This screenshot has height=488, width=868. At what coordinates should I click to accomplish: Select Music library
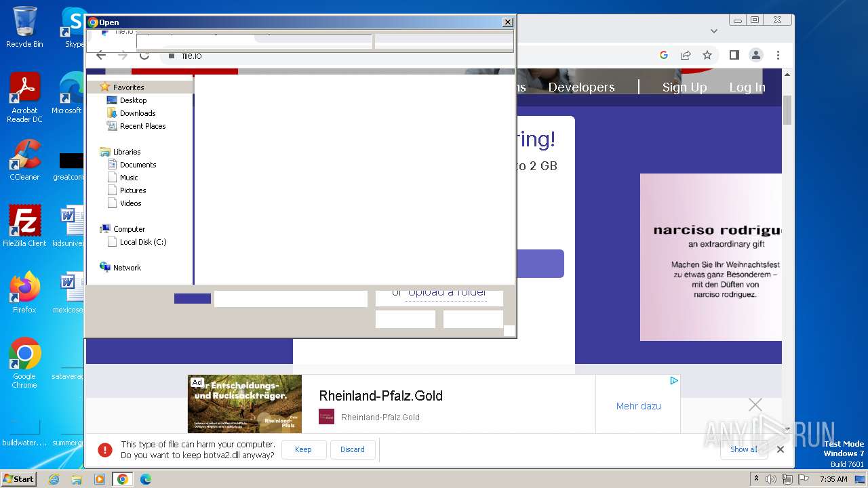pos(129,178)
